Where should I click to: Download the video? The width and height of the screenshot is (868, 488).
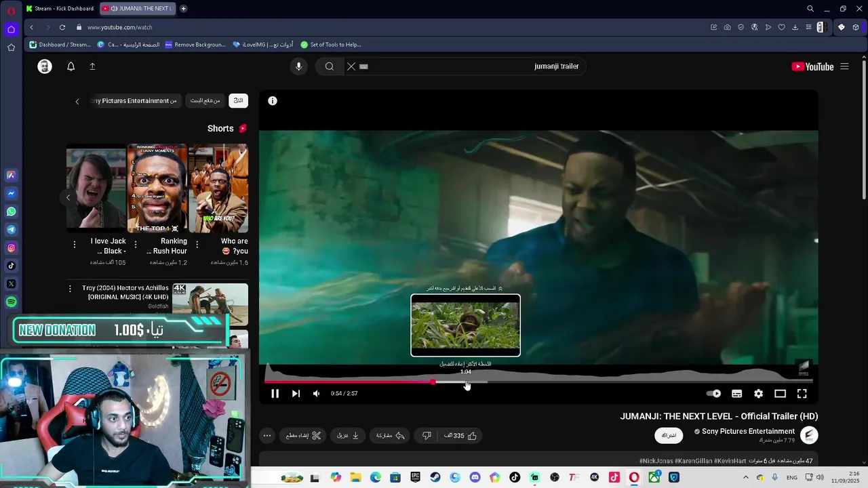(x=348, y=436)
